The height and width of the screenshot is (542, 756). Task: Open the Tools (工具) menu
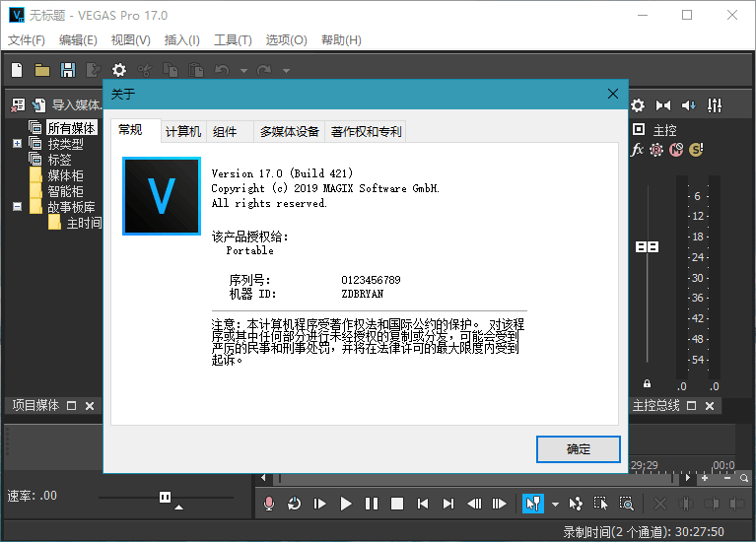(233, 40)
